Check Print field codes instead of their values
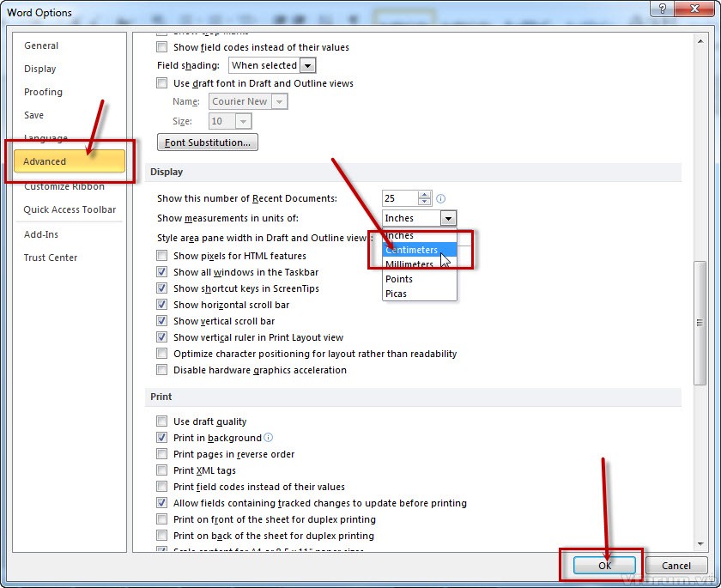721x588 pixels. pos(162,487)
